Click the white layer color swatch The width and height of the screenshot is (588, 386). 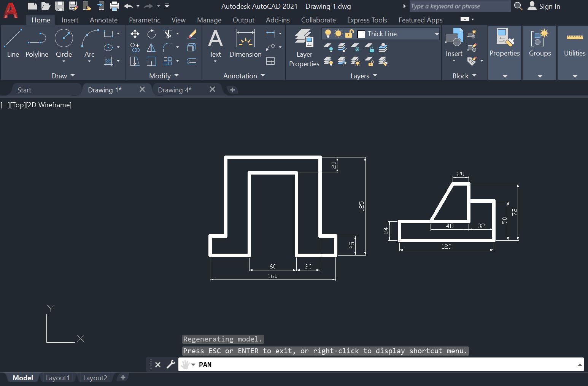(x=361, y=33)
